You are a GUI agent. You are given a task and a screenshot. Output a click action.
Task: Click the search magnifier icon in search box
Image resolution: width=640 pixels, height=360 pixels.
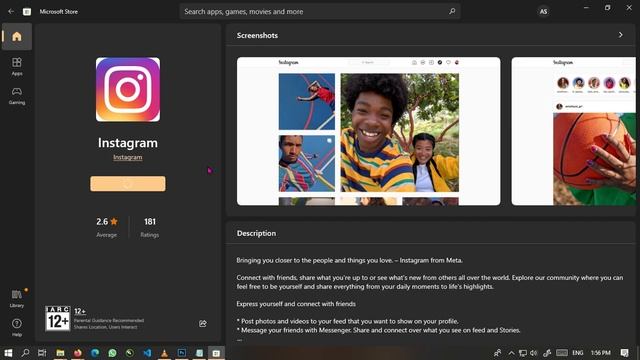point(452,11)
